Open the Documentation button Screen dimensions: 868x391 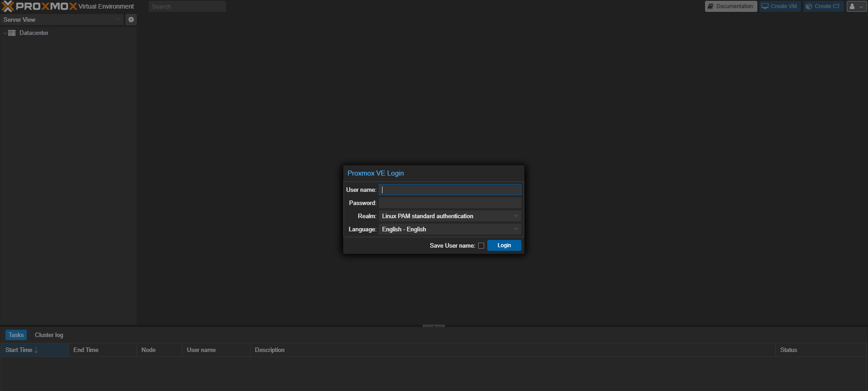(731, 6)
